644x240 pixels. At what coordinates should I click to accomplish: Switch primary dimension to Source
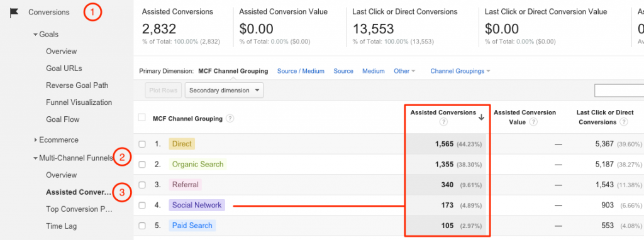tap(343, 71)
